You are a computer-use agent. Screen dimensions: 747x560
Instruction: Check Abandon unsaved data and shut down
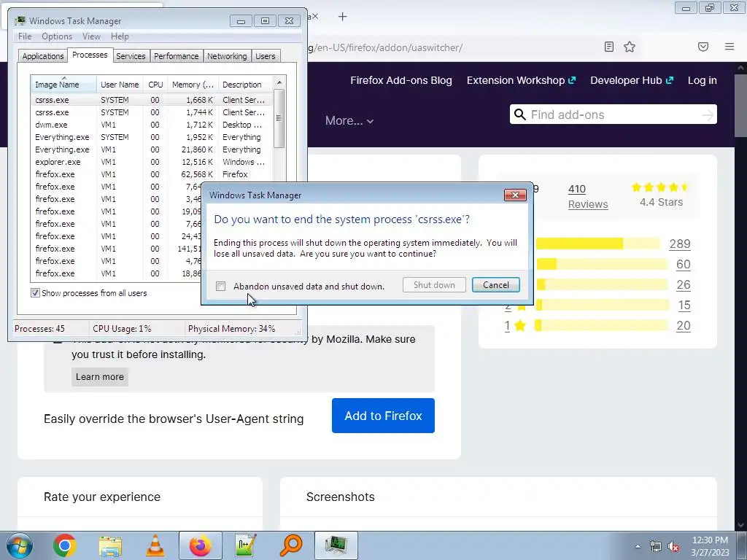(x=220, y=286)
